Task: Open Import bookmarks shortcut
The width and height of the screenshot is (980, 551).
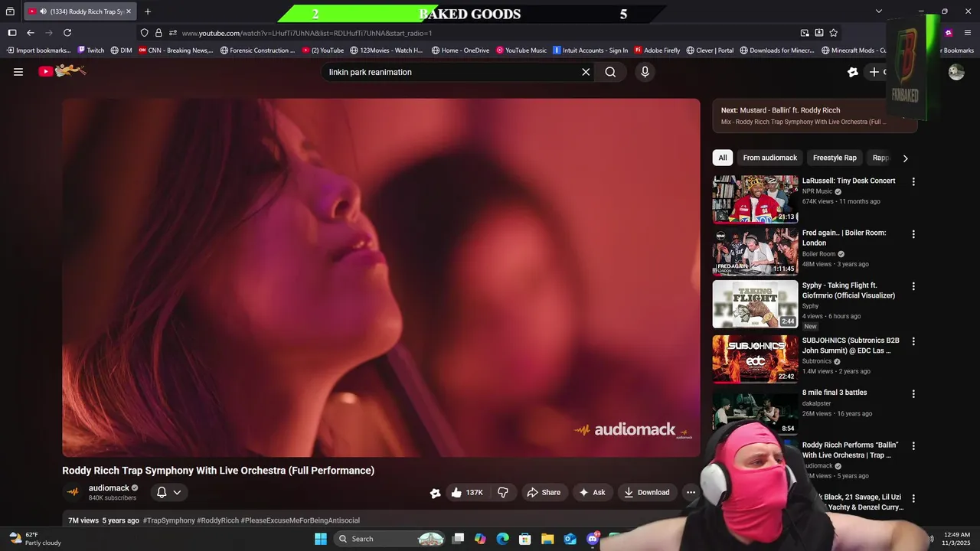Action: (38, 51)
